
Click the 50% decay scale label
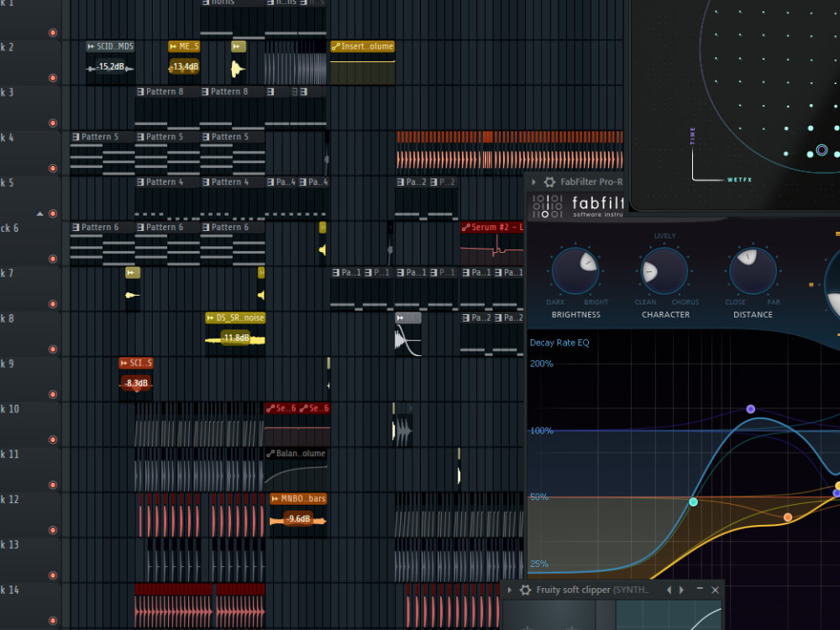click(x=539, y=497)
